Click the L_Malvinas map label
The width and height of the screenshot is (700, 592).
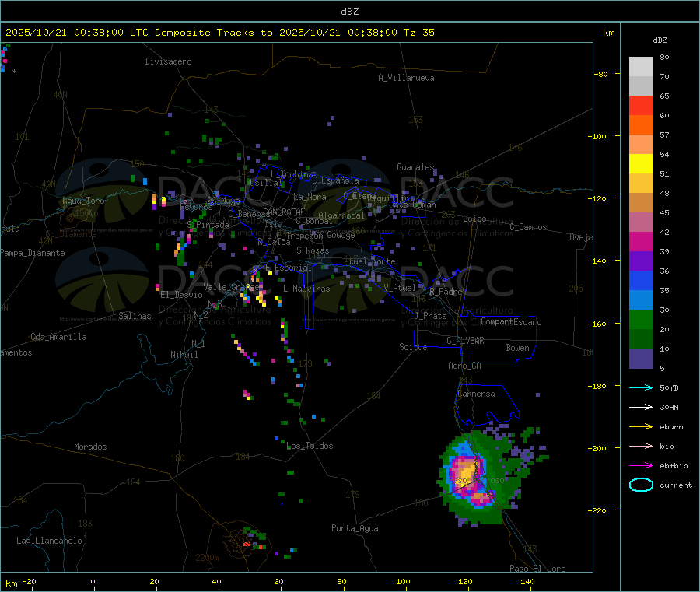(306, 289)
